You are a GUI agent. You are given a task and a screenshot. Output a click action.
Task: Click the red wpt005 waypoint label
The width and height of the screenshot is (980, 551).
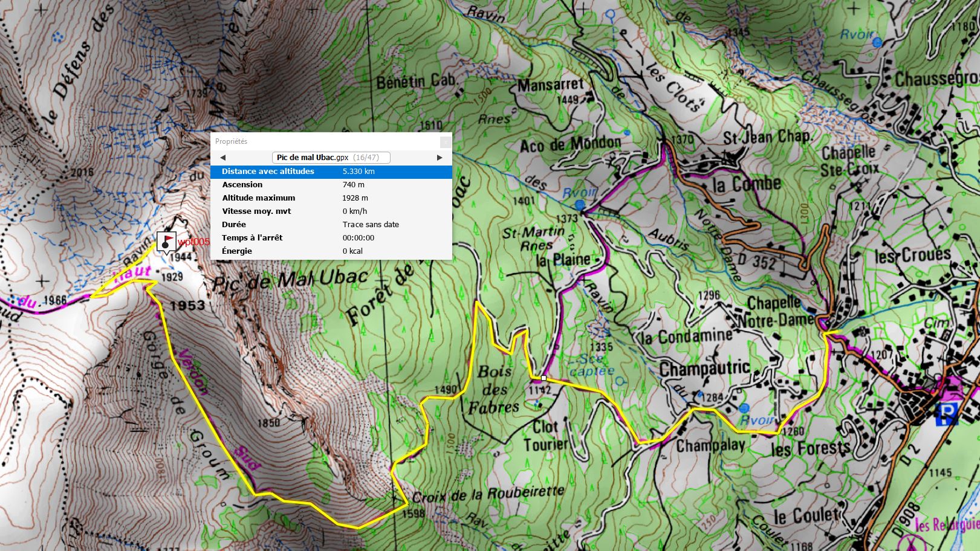pos(193,242)
